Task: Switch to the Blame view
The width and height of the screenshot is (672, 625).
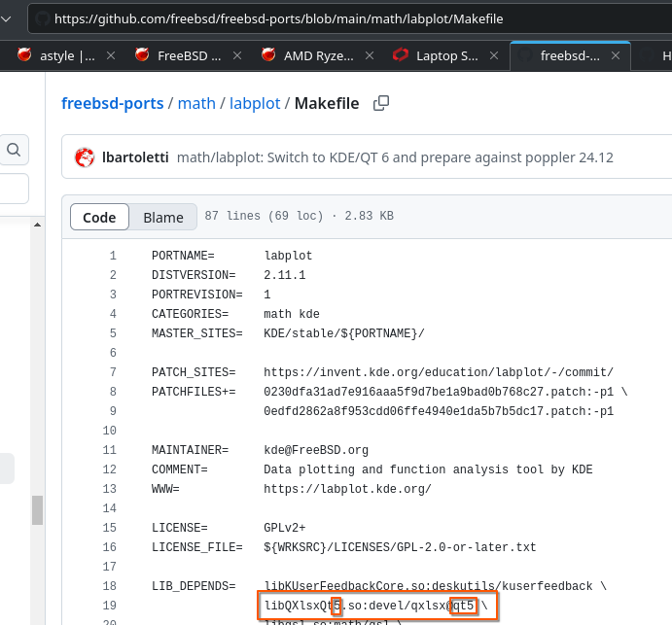Action: point(162,218)
